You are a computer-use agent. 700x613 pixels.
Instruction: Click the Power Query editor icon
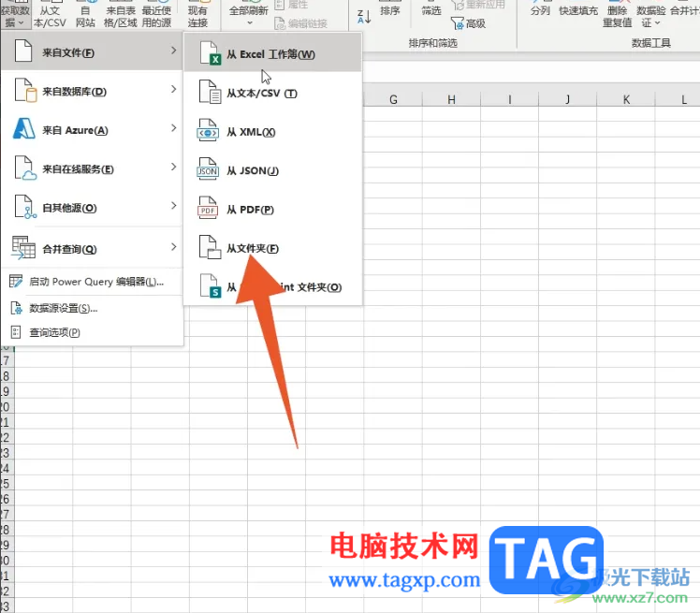coord(16,282)
